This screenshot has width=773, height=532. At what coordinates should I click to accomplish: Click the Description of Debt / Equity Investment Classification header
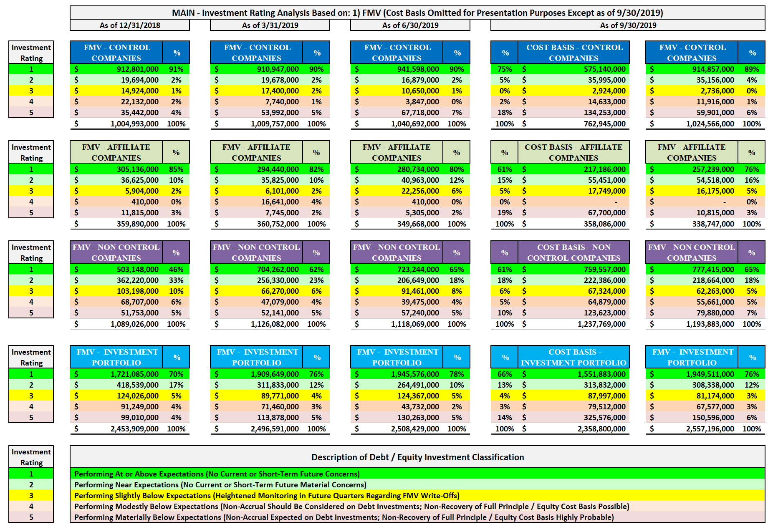(x=417, y=457)
